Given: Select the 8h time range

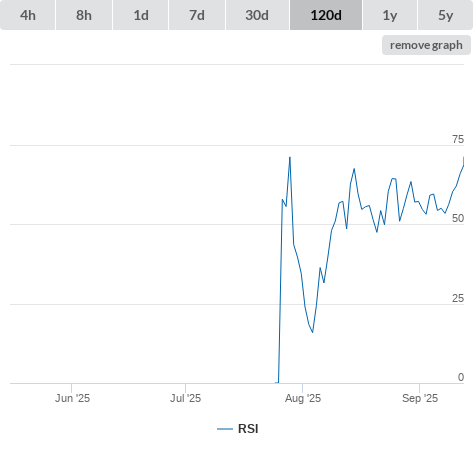Looking at the screenshot, I should click(x=84, y=15).
